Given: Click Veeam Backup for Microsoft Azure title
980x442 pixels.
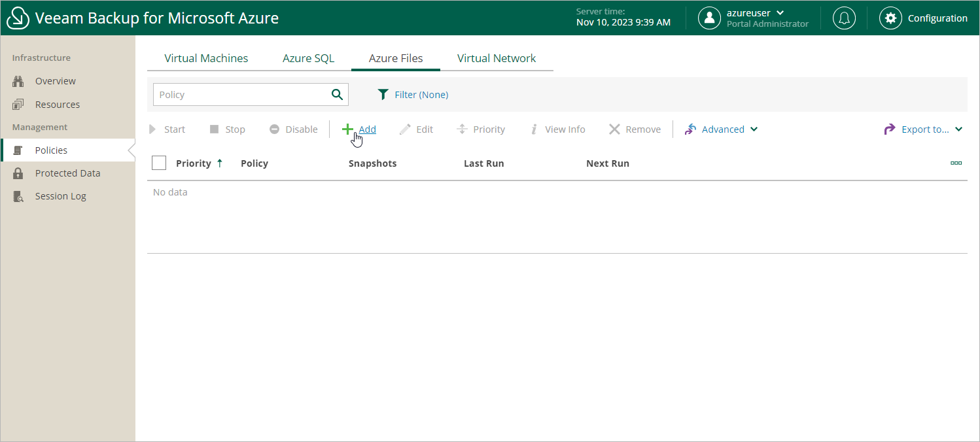Looking at the screenshot, I should tap(157, 18).
